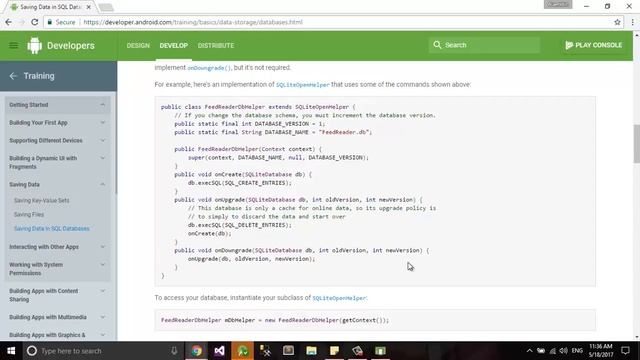Image resolution: width=640 pixels, height=360 pixels.
Task: Open network status in tray
Action: [553, 351]
